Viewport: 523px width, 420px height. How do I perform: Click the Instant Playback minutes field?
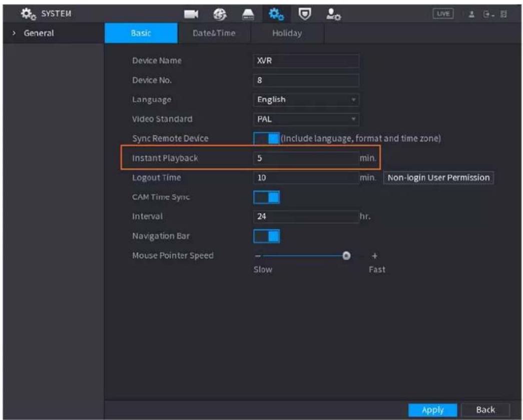pos(306,158)
